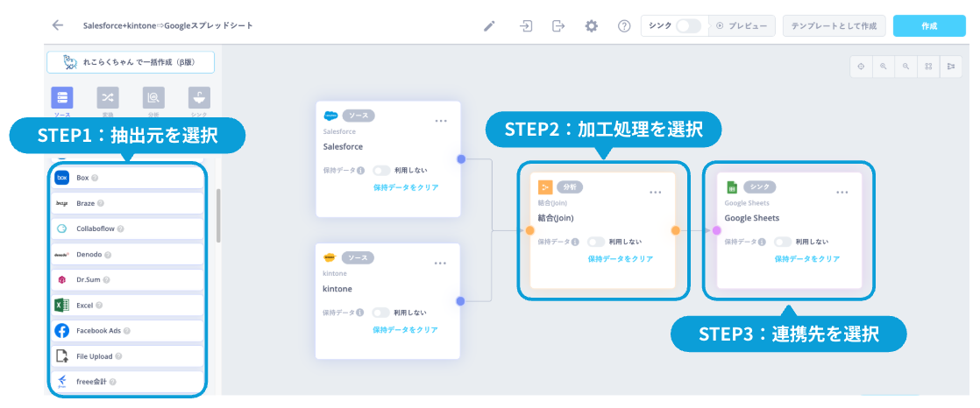Go back using the left arrow icon
This screenshot has height=408, width=980.
point(58,25)
